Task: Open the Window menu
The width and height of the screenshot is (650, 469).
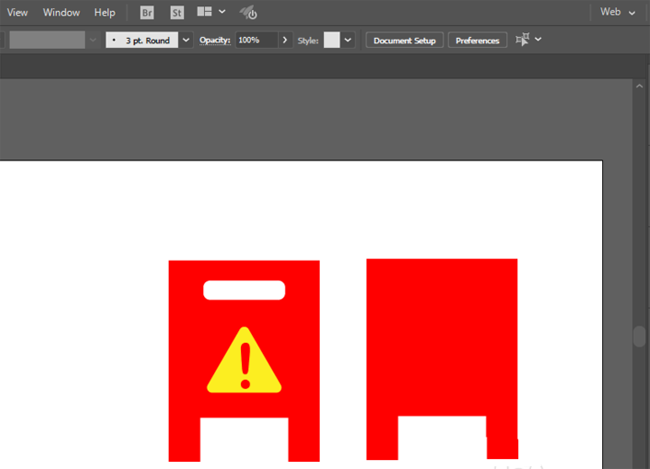Action: click(x=61, y=12)
